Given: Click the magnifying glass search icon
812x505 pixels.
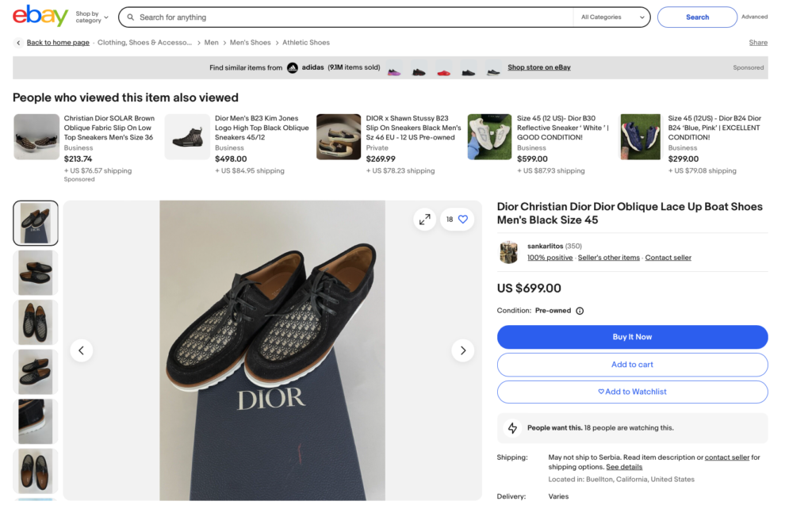Looking at the screenshot, I should pos(129,17).
